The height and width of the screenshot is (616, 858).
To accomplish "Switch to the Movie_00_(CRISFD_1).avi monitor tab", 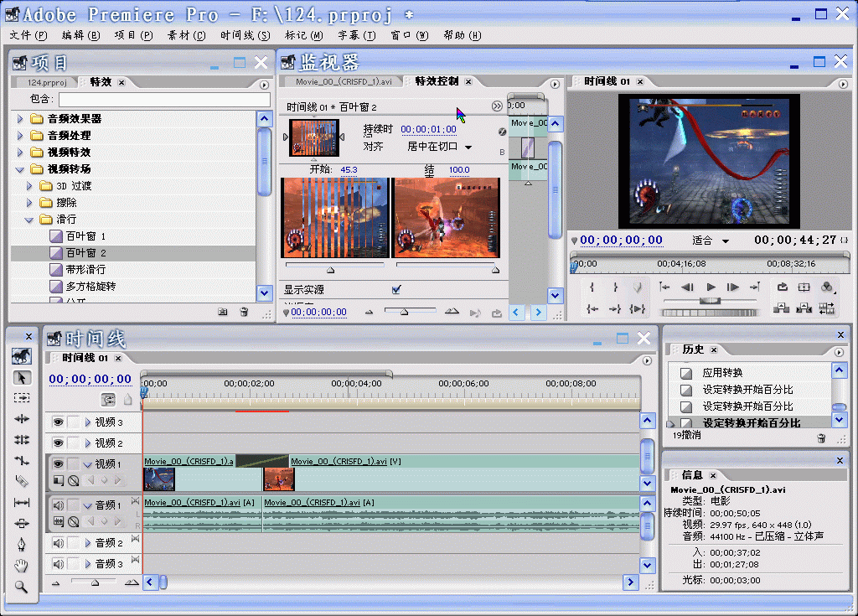I will tap(344, 82).
